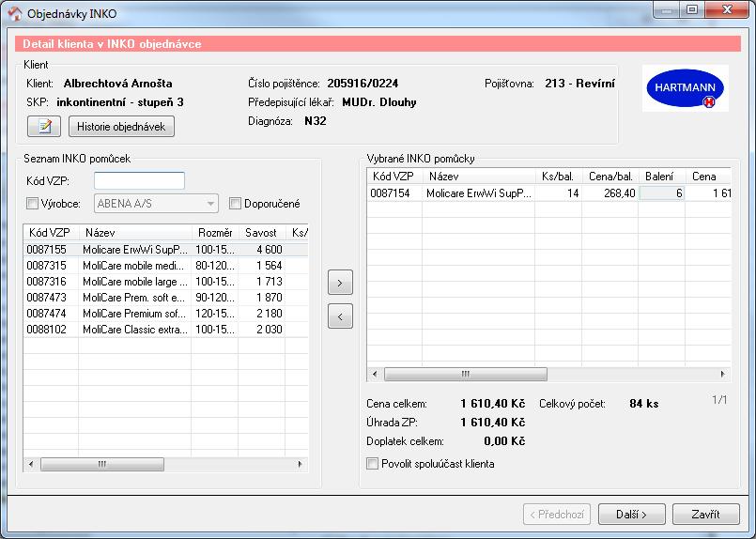Click the Objednávky INKO house icon in title bar
This screenshot has height=539, width=756.
click(x=15, y=13)
